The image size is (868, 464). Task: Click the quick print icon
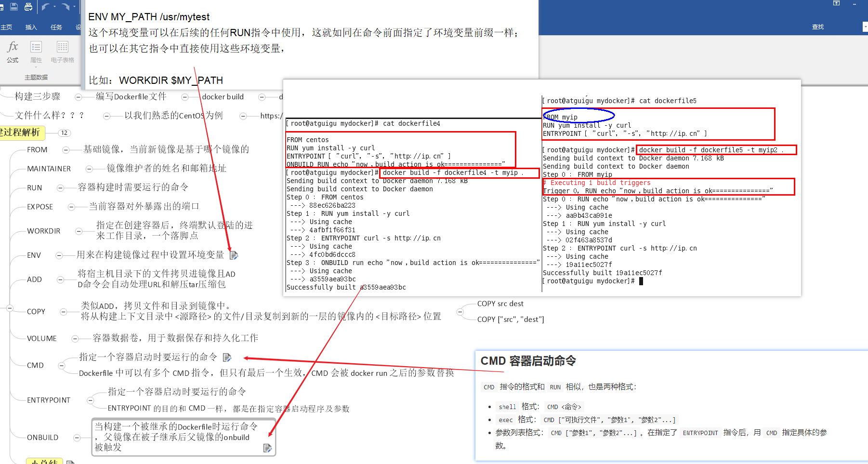(28, 6)
